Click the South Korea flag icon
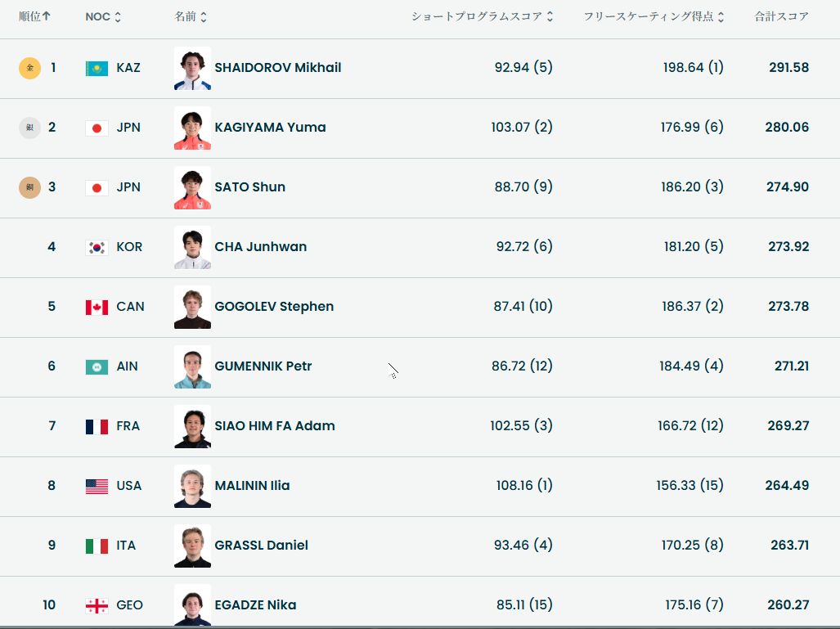The image size is (840, 629). (x=97, y=247)
